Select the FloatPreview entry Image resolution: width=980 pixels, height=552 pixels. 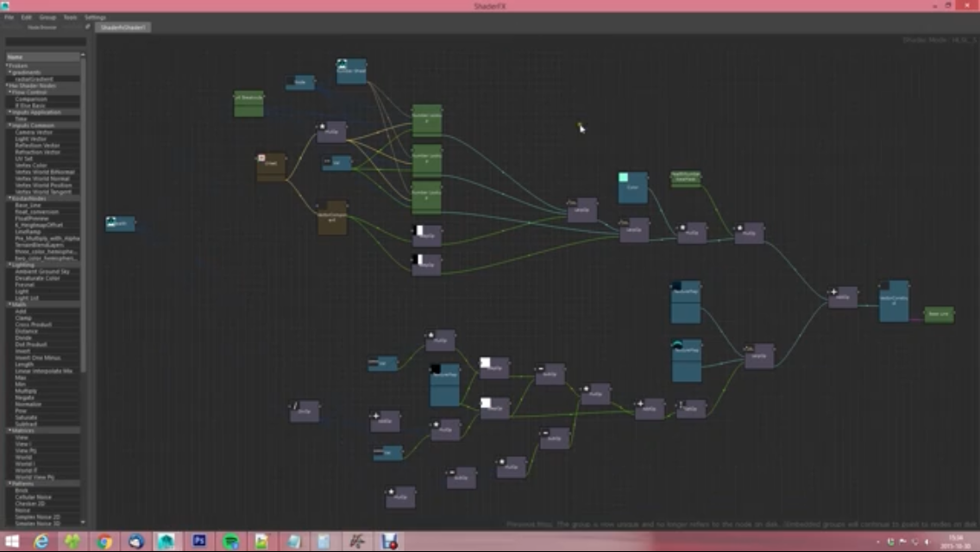(31, 218)
